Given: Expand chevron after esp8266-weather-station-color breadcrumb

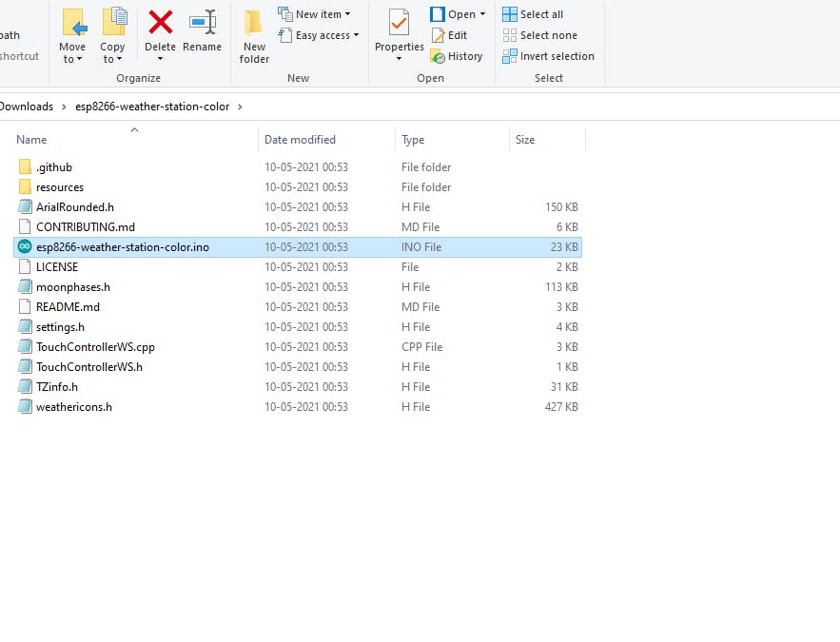Looking at the screenshot, I should 240,107.
